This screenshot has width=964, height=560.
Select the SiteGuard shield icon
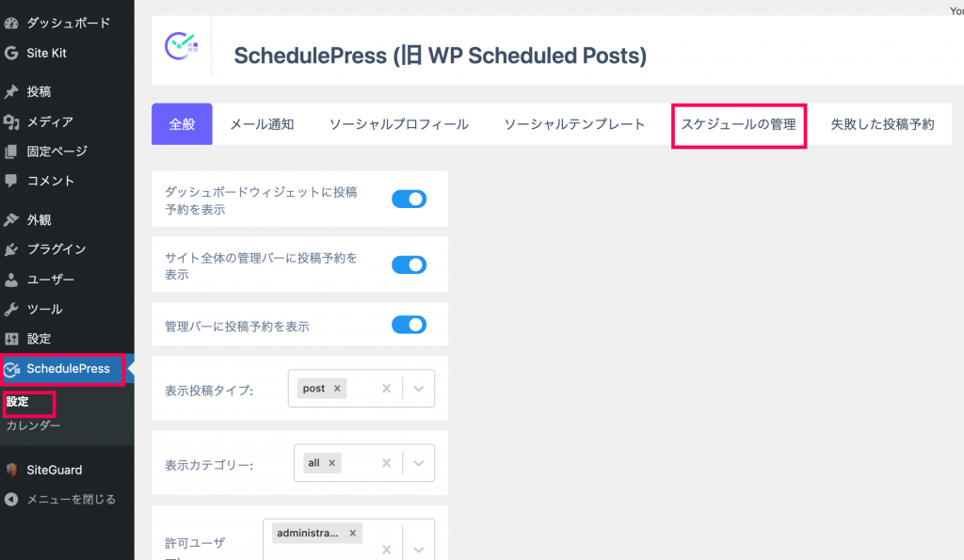(11, 470)
